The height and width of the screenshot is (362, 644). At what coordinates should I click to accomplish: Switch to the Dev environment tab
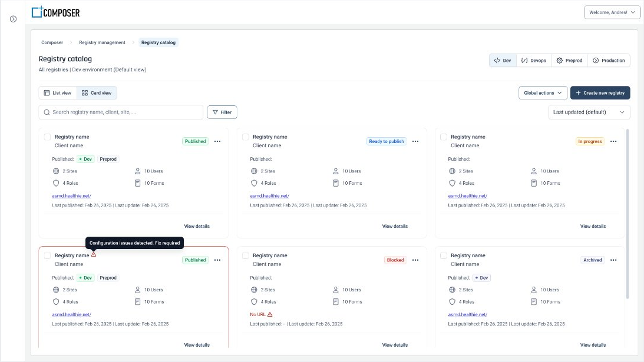(x=503, y=60)
